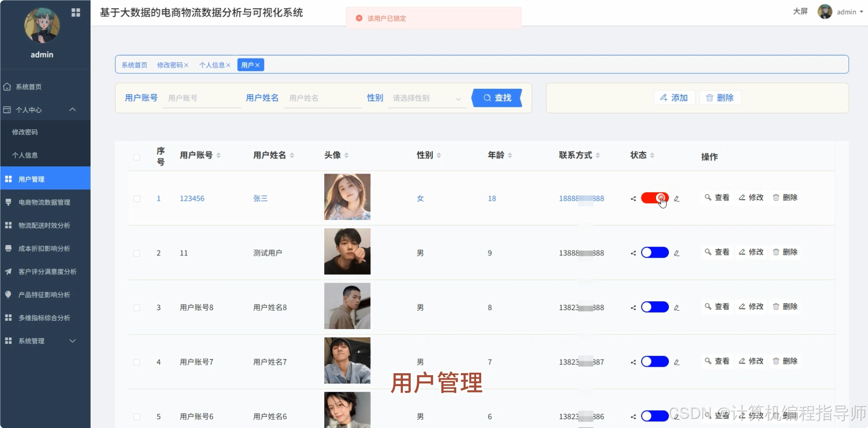
Task: Close the 个人信息 tab
Action: [x=228, y=65]
